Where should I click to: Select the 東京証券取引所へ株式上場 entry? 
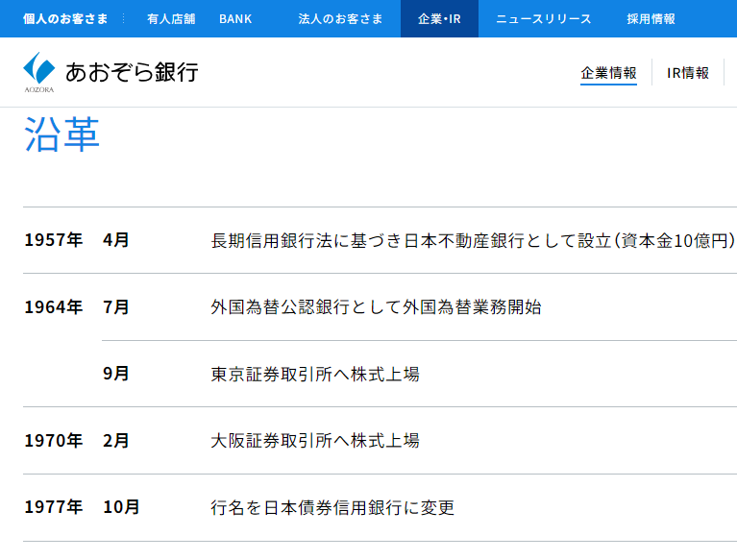(315, 374)
